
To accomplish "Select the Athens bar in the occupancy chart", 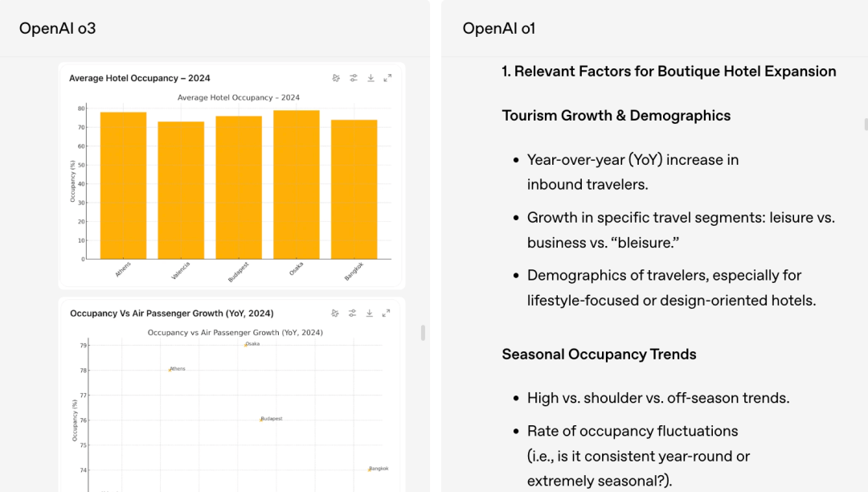I will pos(123,186).
